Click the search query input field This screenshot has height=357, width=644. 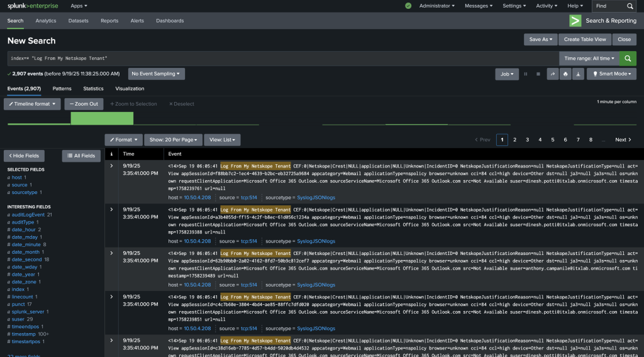pos(283,59)
